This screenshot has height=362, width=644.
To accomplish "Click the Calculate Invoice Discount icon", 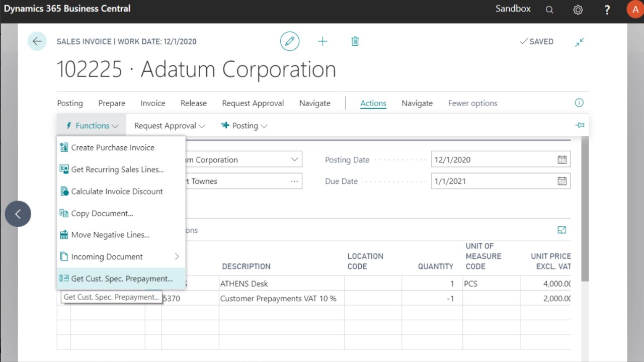I will [64, 191].
